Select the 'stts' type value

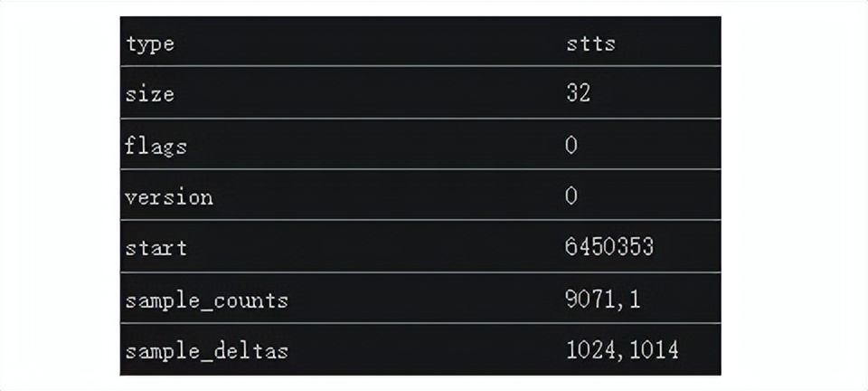pyautogui.click(x=590, y=43)
